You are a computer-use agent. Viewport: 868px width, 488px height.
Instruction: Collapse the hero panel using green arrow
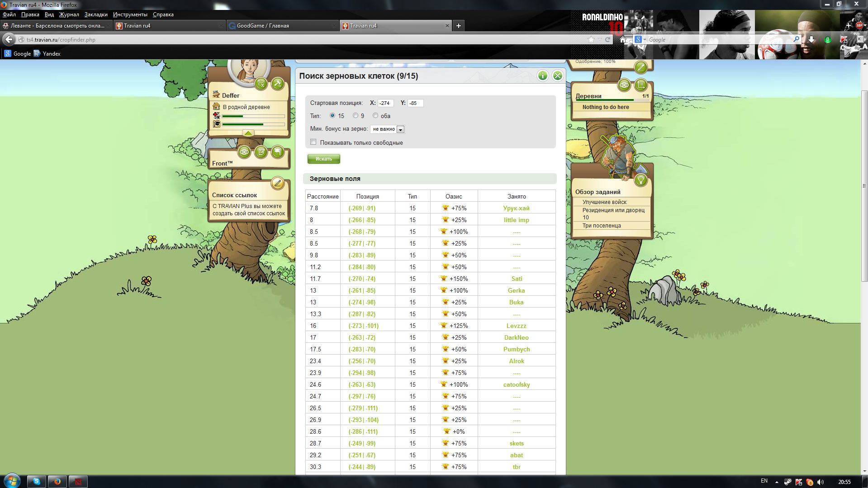click(x=248, y=133)
